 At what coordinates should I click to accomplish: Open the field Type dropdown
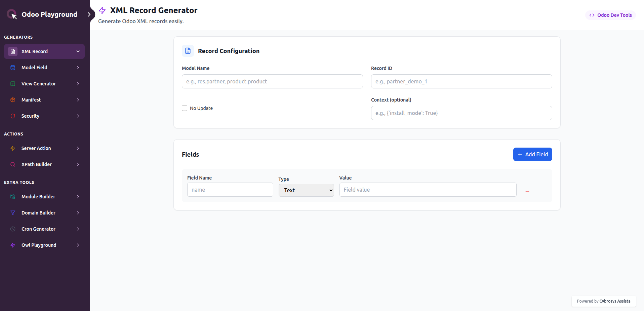306,190
